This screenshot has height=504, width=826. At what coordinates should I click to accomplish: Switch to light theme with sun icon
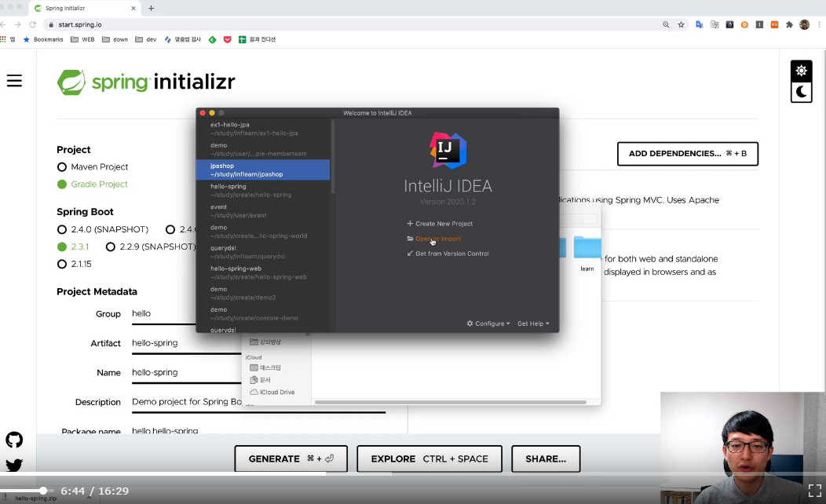tap(801, 71)
